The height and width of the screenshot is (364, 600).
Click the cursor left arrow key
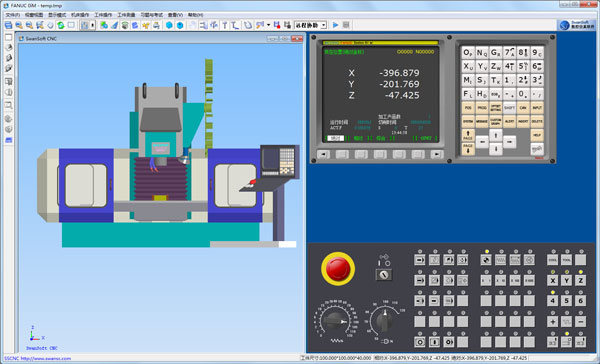(x=482, y=142)
